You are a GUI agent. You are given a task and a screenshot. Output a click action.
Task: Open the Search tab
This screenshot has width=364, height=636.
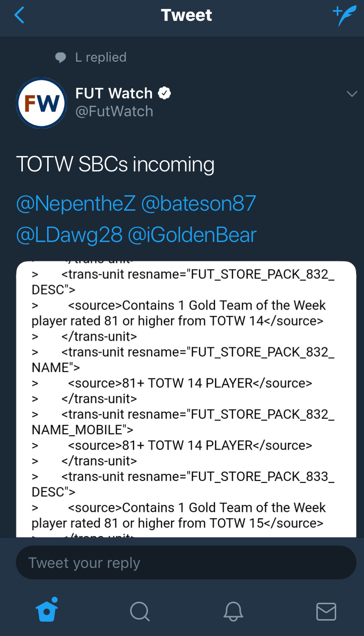[x=140, y=611]
